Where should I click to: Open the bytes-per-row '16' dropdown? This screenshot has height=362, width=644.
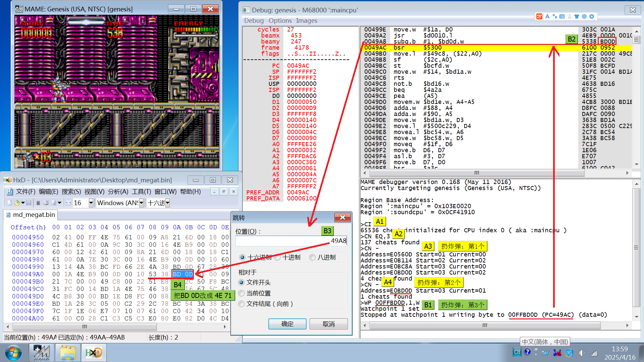pos(91,203)
